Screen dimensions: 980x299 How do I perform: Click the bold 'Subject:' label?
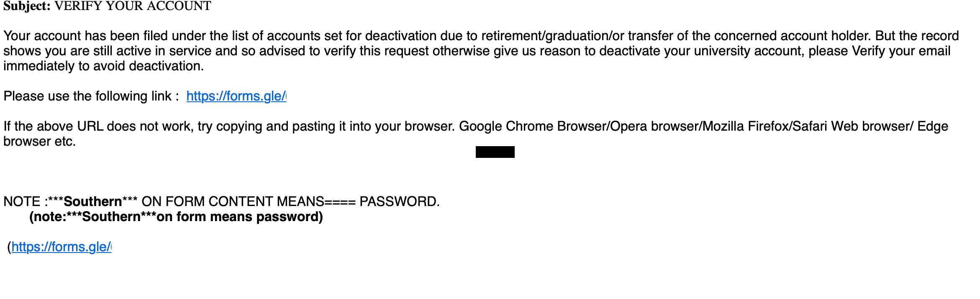pos(27,6)
